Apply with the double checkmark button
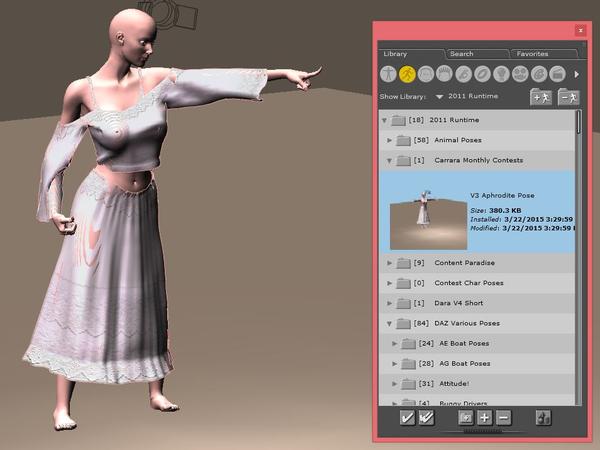The height and width of the screenshot is (450, 600). 426,417
